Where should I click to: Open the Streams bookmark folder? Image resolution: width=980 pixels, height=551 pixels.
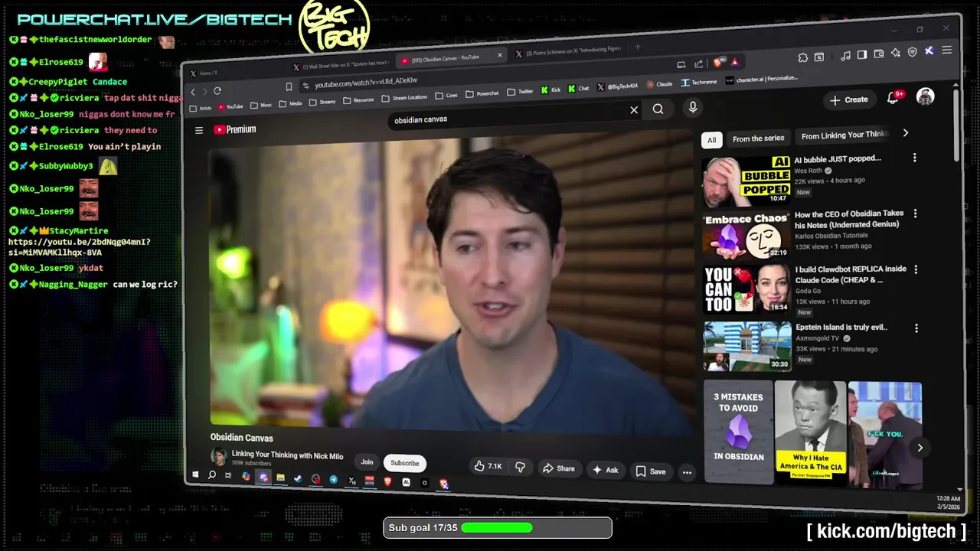322,102
